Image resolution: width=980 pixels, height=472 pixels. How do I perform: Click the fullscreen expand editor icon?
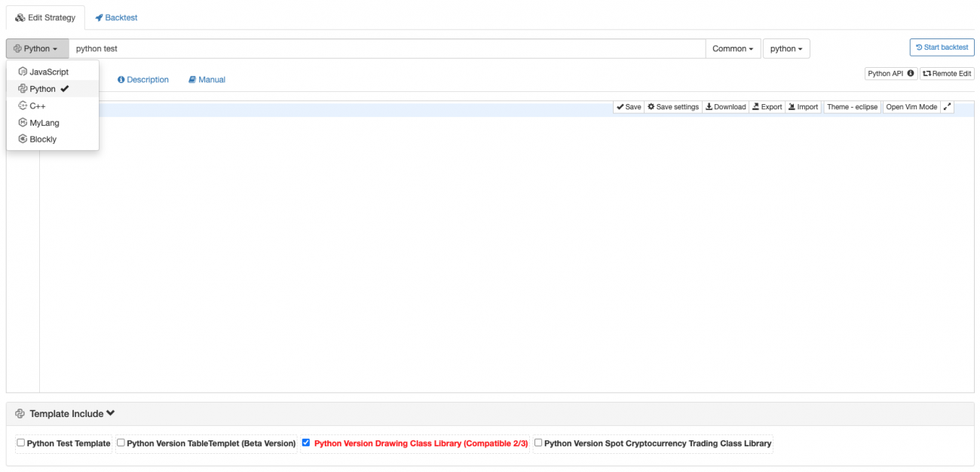[947, 107]
